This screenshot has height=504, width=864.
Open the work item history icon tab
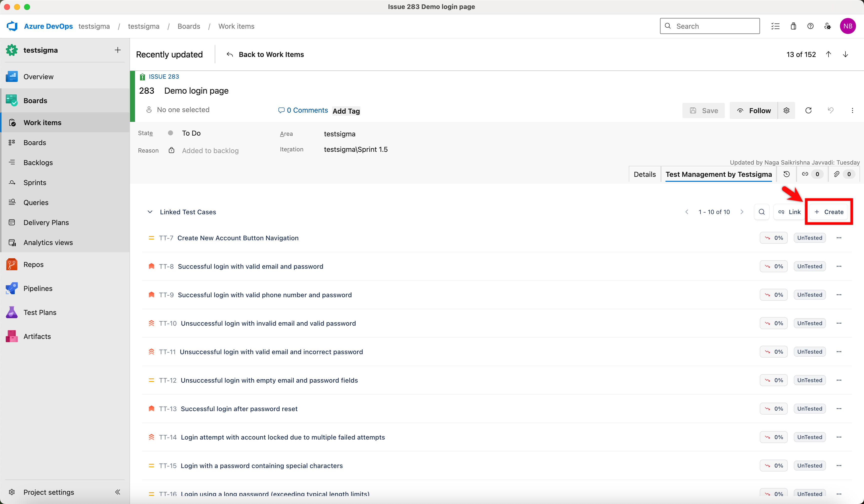[786, 174]
